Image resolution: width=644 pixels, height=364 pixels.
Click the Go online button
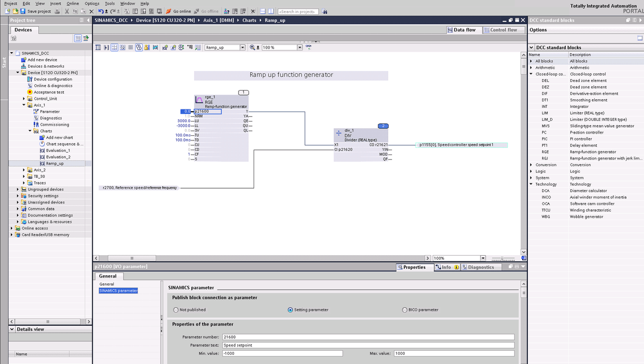coord(178,11)
